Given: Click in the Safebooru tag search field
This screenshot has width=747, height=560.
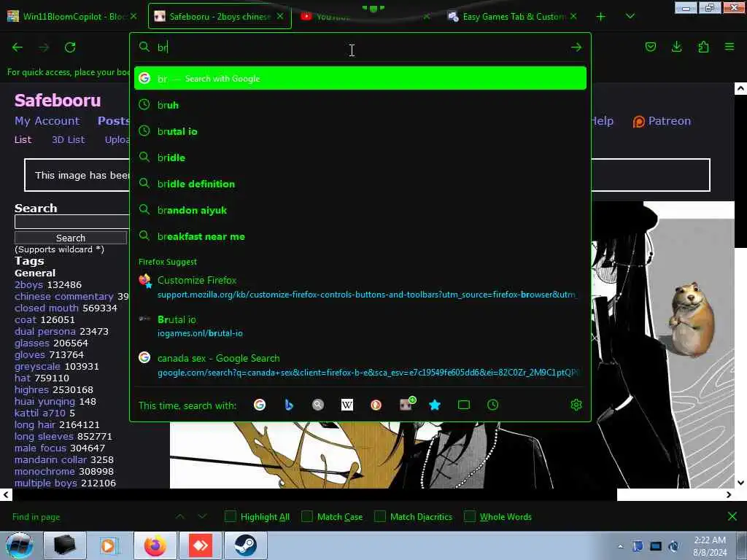Looking at the screenshot, I should click(72, 222).
